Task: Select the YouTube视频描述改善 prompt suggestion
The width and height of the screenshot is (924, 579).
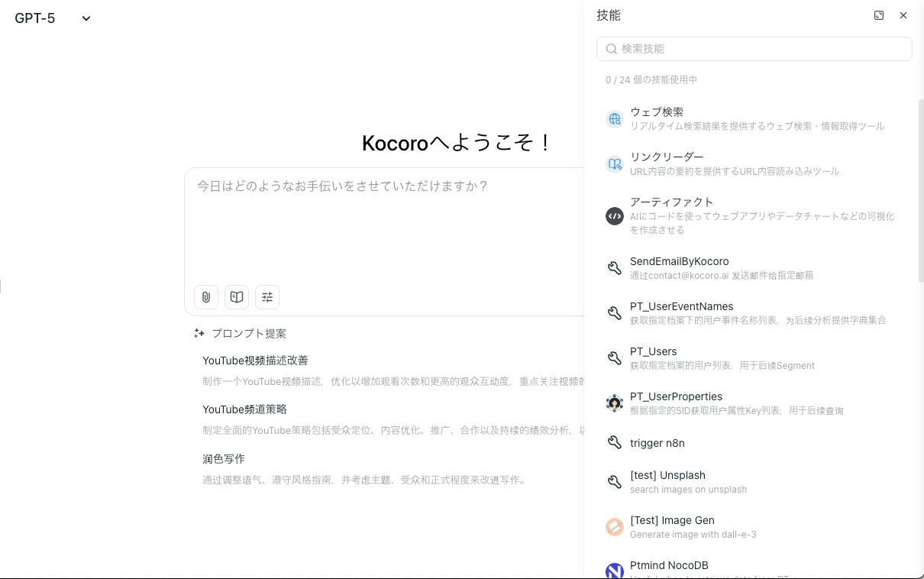Action: point(255,361)
